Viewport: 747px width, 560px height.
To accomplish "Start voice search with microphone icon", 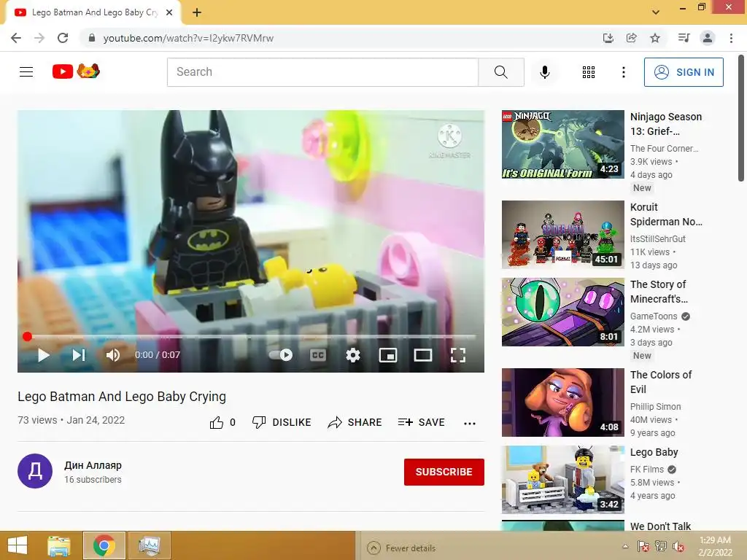I will (544, 72).
